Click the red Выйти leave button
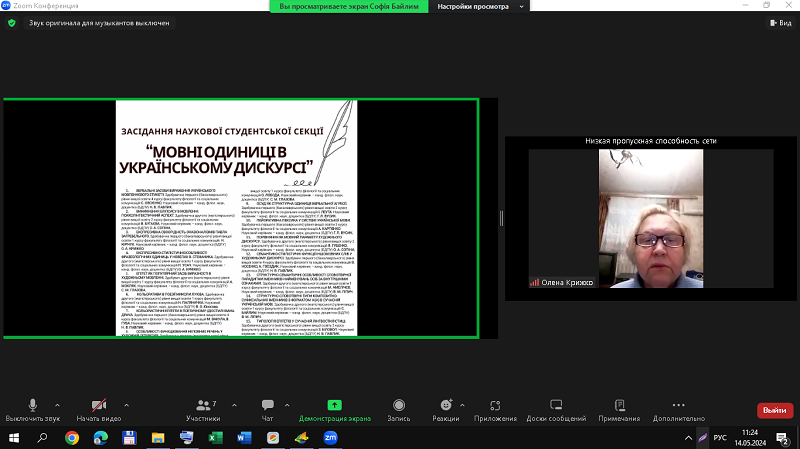 click(773, 410)
